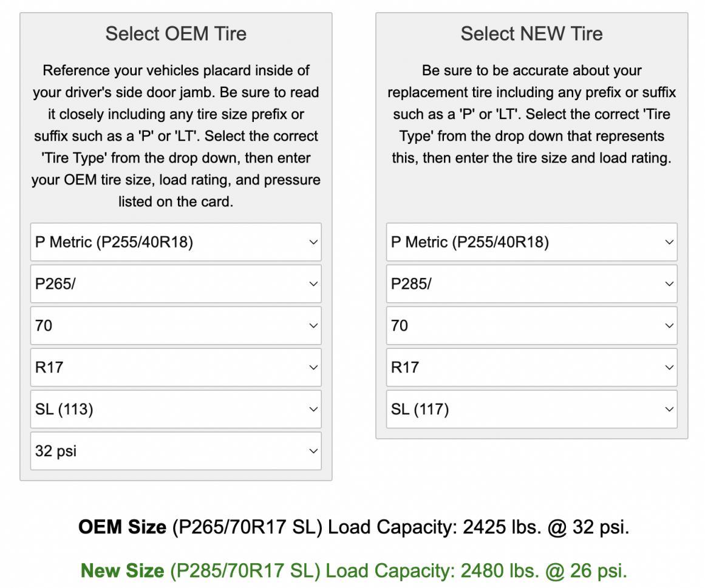Click chevron arrow on 32 psi selector

pyautogui.click(x=313, y=451)
